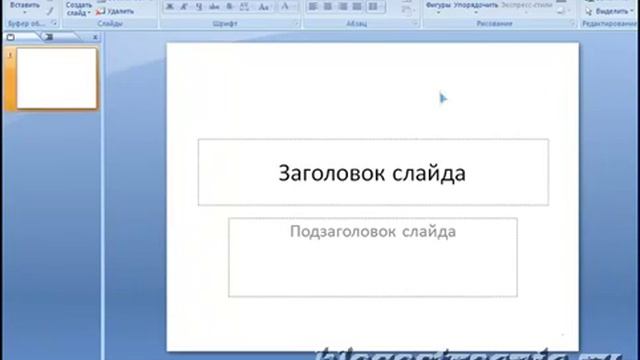This screenshot has width=640, height=360.
Task: Toggle strikethrough abc formatting
Action: 213,7
